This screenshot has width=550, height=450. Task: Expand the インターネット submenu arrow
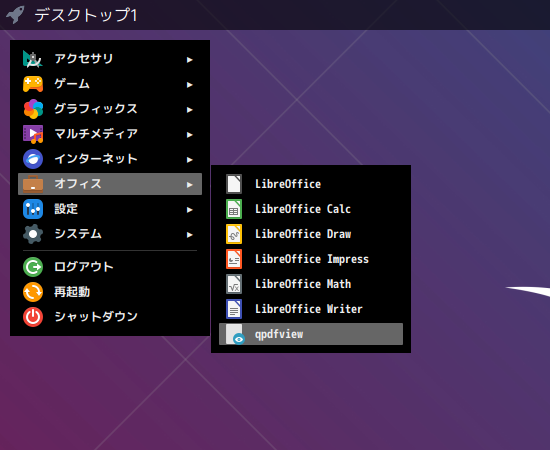coord(190,160)
